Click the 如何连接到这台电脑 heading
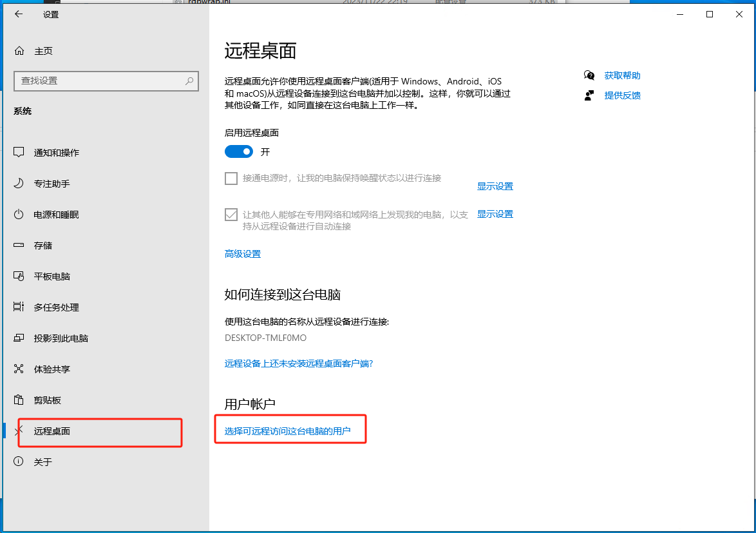The height and width of the screenshot is (533, 756). click(x=283, y=295)
